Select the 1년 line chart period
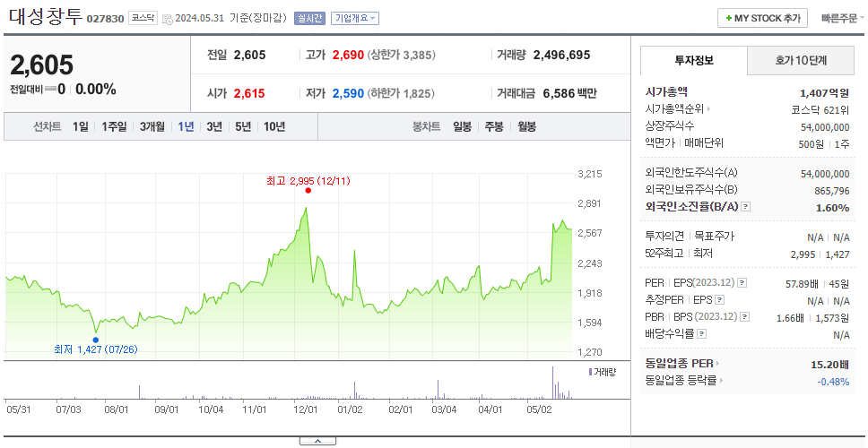Viewport: 868px width, 448px height. (186, 126)
